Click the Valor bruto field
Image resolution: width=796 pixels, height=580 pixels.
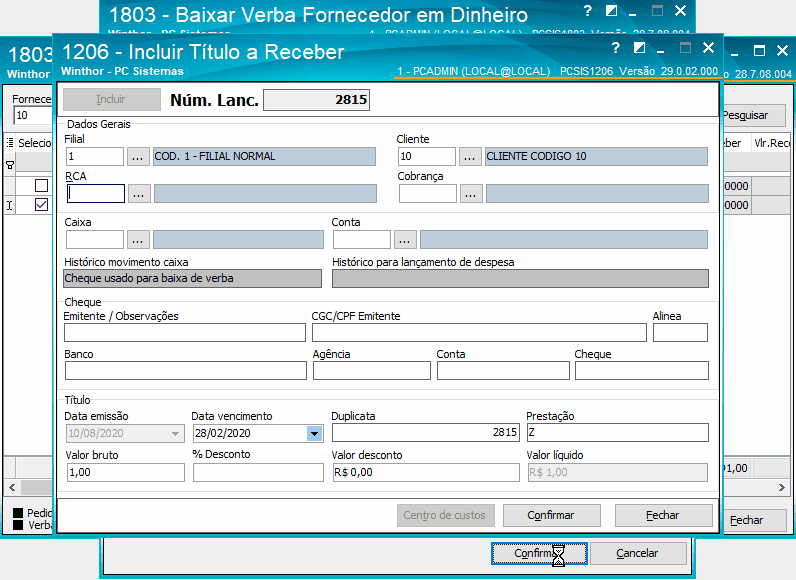pyautogui.click(x=125, y=472)
